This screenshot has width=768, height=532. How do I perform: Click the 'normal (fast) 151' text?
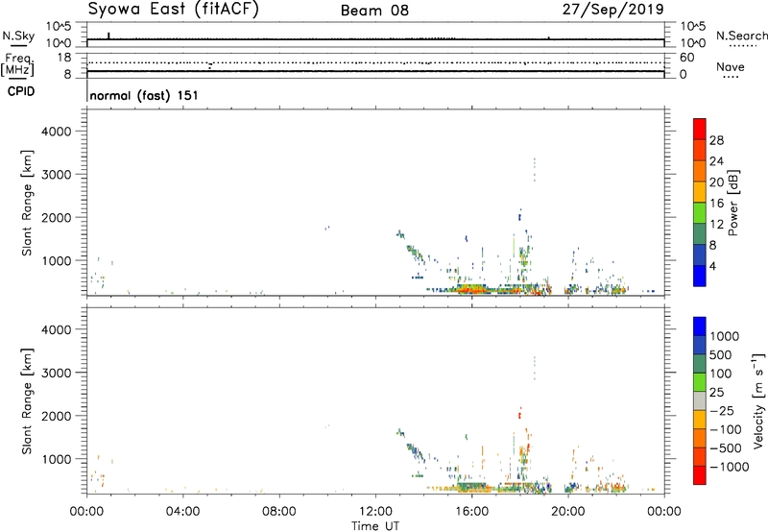click(x=144, y=95)
